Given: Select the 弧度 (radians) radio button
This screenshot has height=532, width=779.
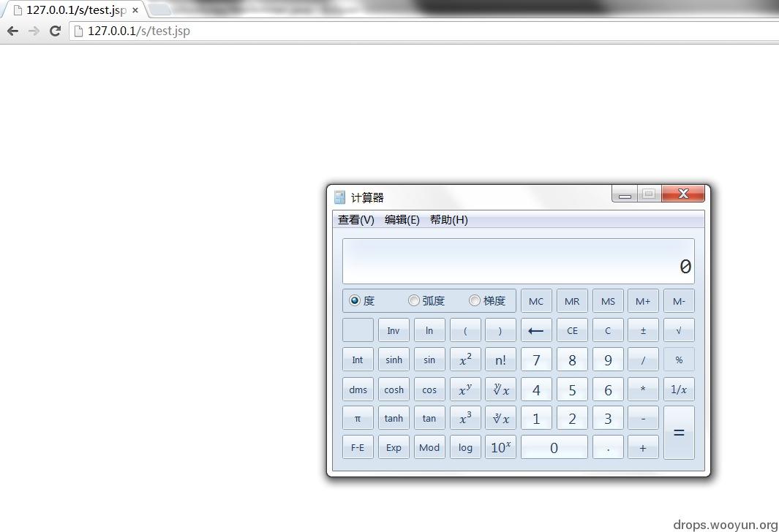Looking at the screenshot, I should [x=426, y=300].
